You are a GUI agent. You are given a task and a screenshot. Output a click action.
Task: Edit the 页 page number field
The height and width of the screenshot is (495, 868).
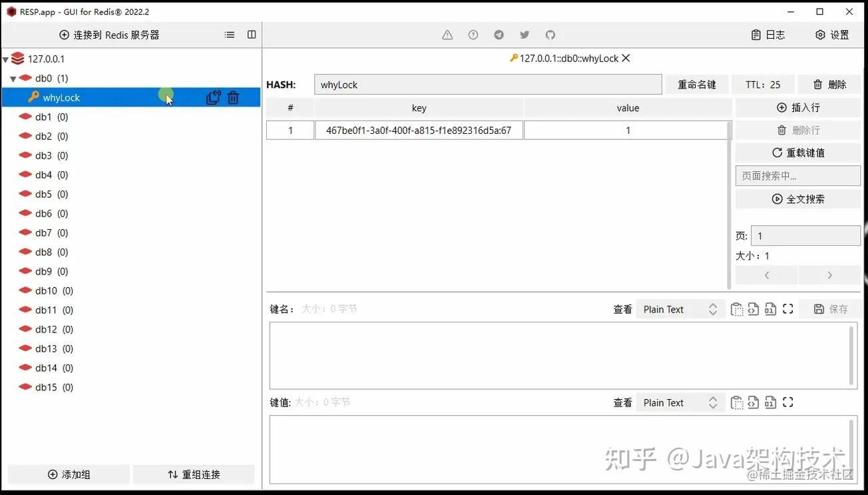(x=805, y=235)
